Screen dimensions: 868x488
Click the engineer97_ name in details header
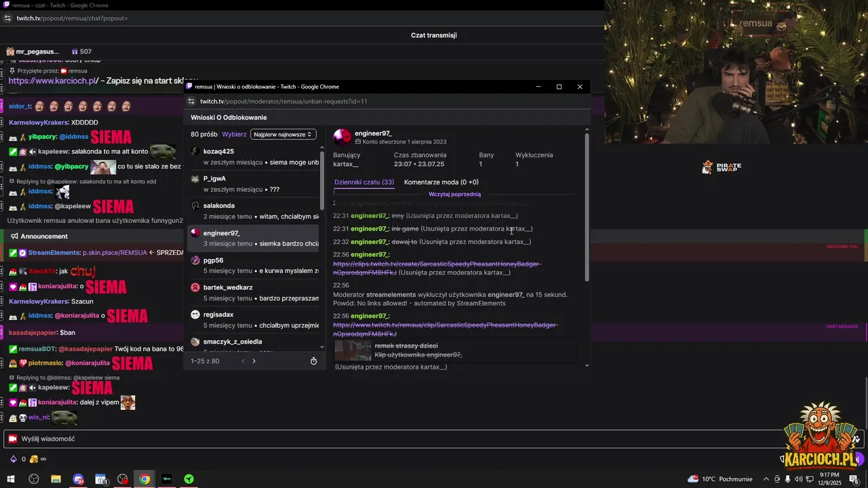coord(373,134)
